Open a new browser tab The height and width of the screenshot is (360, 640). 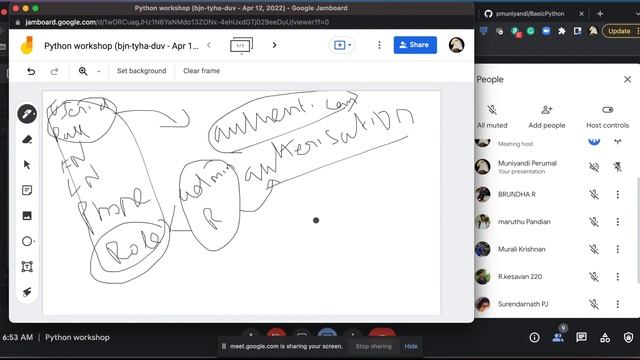click(600, 13)
